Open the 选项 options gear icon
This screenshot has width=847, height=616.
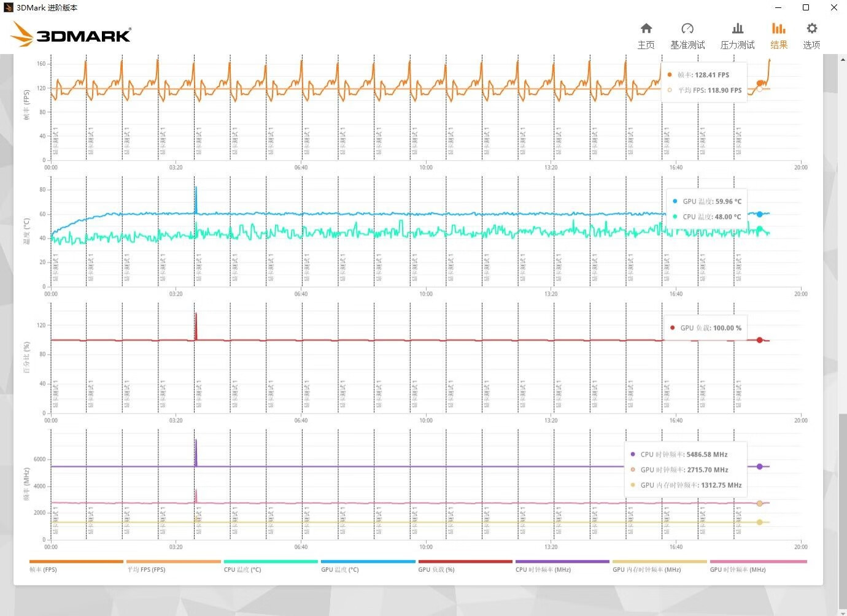click(x=812, y=28)
